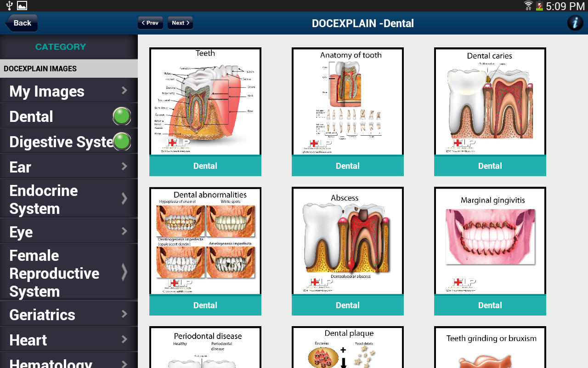Expand Female Reproductive System chevron
This screenshot has height=368, width=588.
pos(124,272)
